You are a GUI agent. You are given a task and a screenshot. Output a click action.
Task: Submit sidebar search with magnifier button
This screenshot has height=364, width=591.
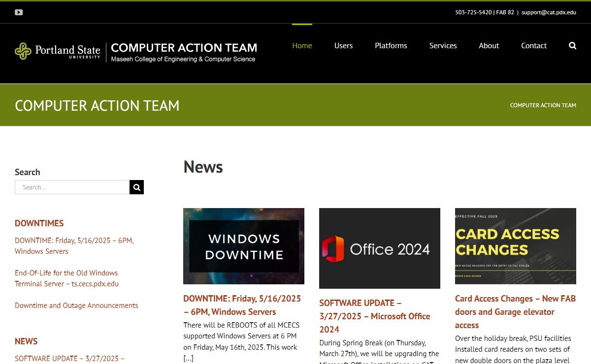(x=137, y=187)
